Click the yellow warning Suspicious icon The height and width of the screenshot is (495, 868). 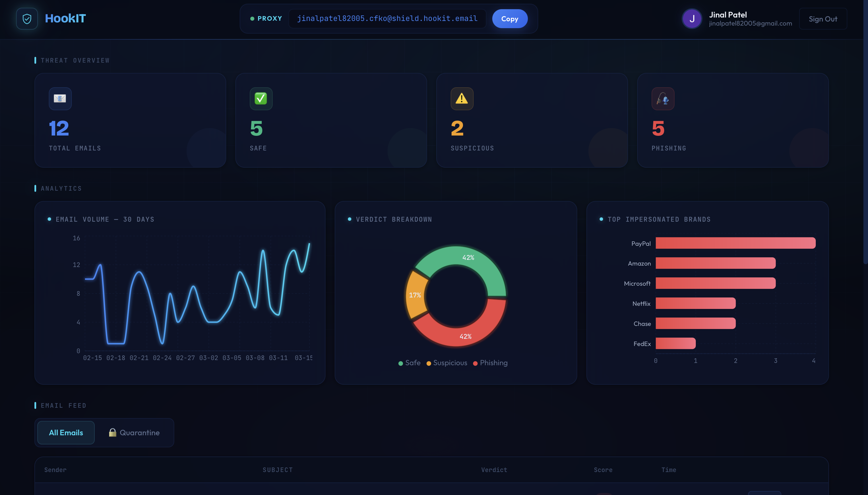(x=462, y=98)
